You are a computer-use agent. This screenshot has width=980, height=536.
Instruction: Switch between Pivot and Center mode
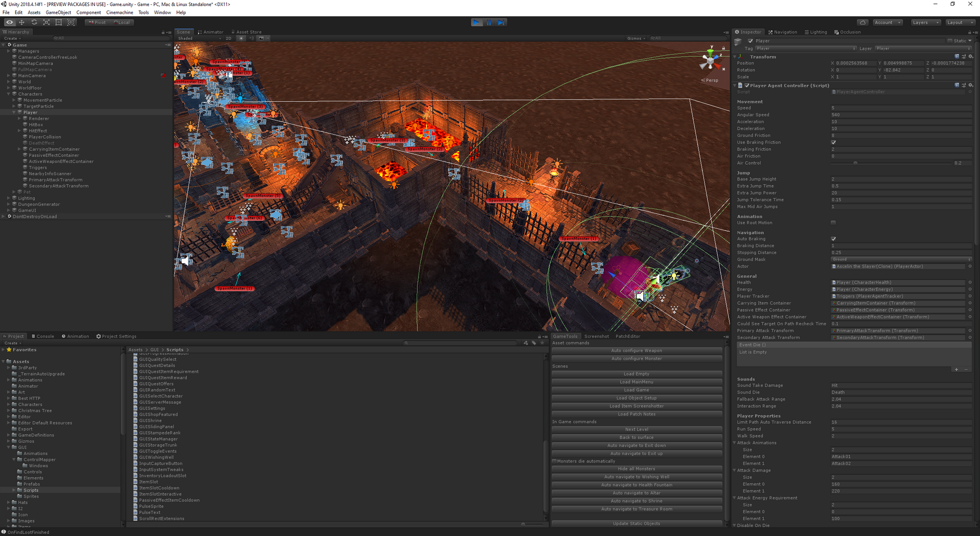coord(97,22)
